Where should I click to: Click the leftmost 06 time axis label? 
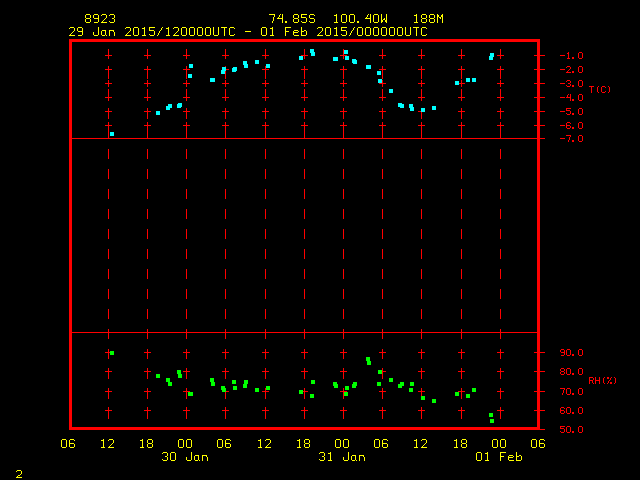(68, 444)
